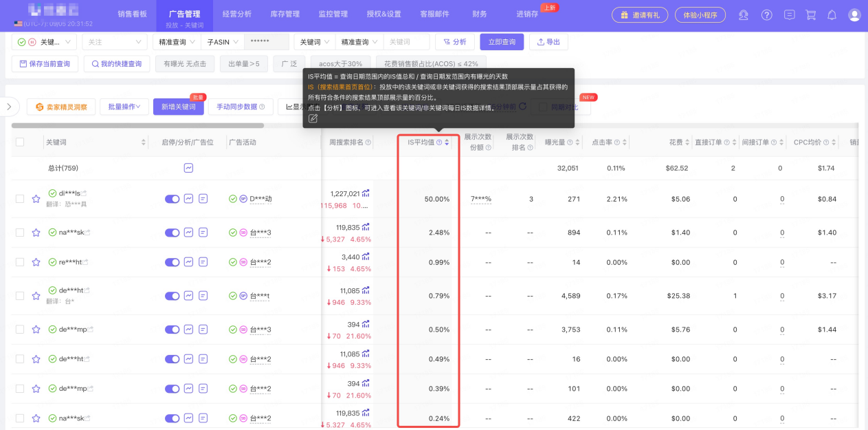
Task: Open analysis chart icon for di***ls row
Action: [188, 199]
